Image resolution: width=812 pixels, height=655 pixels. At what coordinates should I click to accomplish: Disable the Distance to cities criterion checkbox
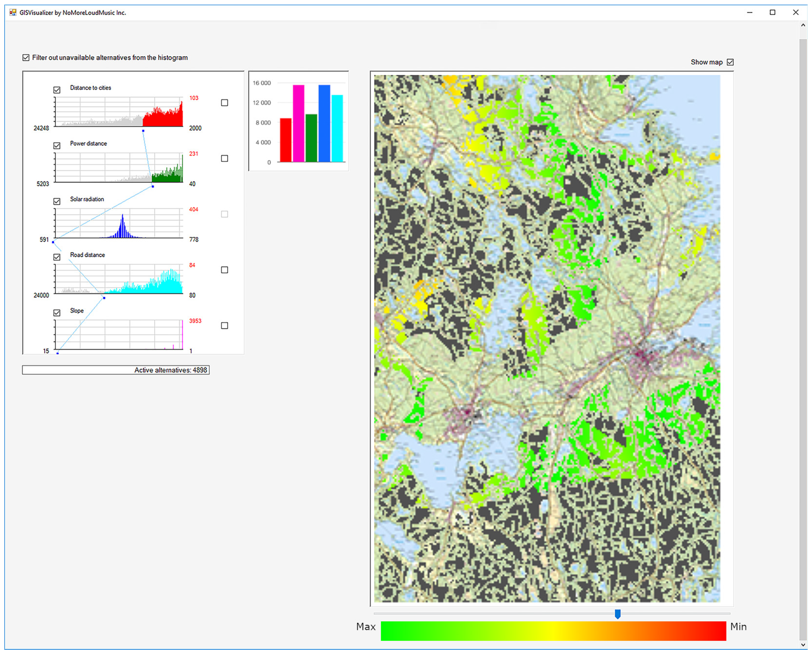point(57,90)
